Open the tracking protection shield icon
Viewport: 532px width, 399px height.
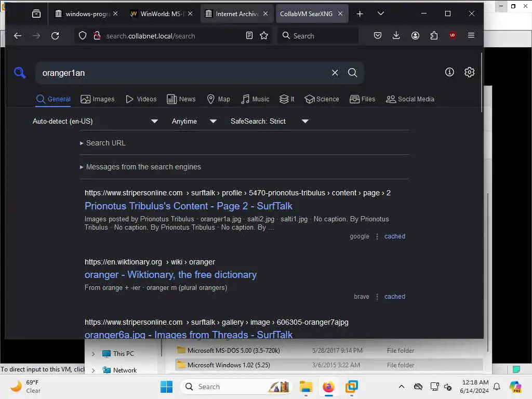[x=83, y=36]
